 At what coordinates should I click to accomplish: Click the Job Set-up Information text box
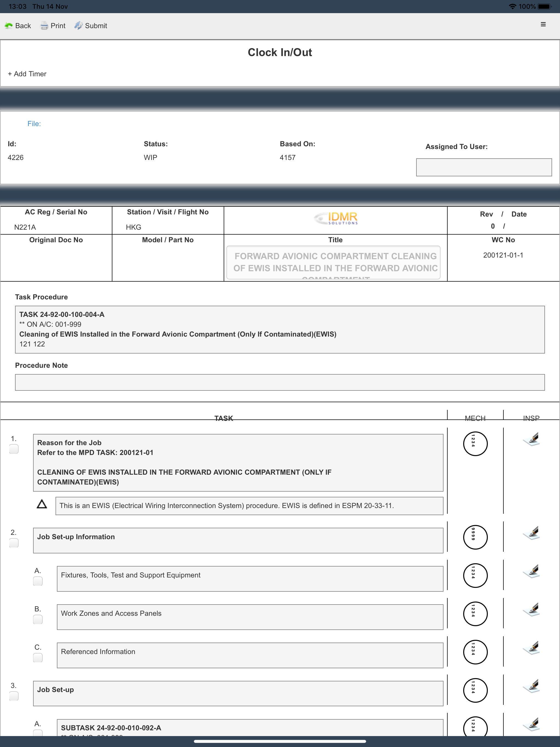coord(238,540)
